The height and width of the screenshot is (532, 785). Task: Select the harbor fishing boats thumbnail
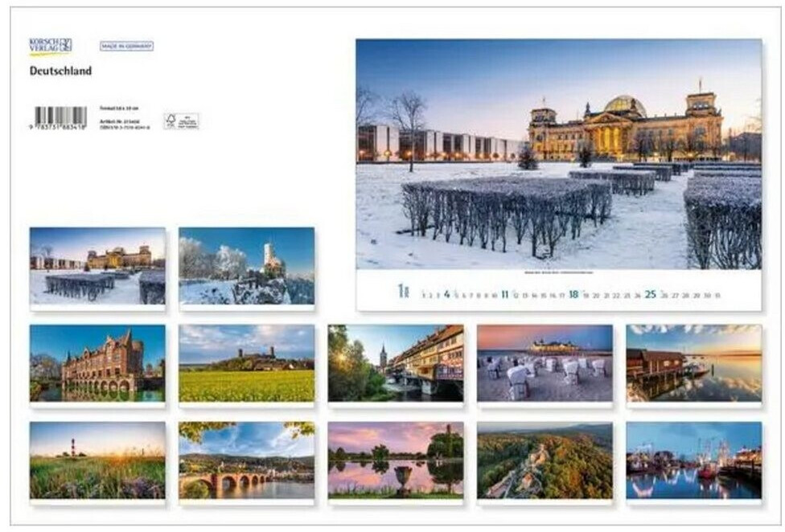coord(694,460)
